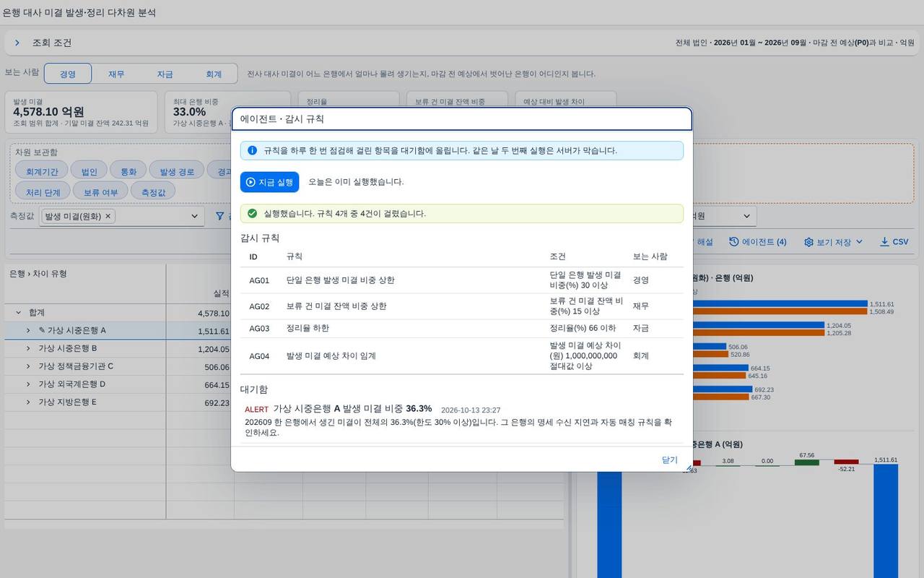
Task: Select the 측정값 dimension chip
Action: tap(153, 192)
